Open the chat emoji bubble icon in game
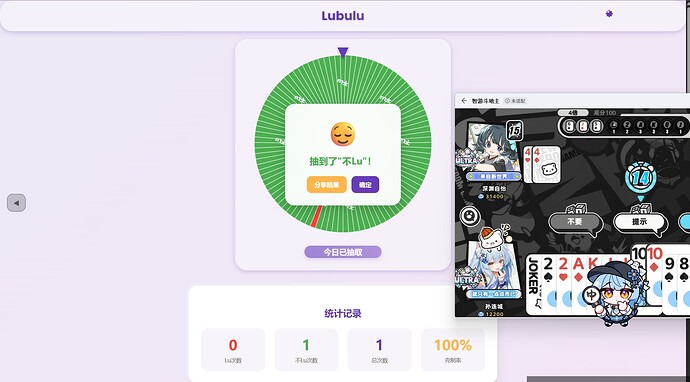The height and width of the screenshot is (382, 690). click(x=470, y=216)
